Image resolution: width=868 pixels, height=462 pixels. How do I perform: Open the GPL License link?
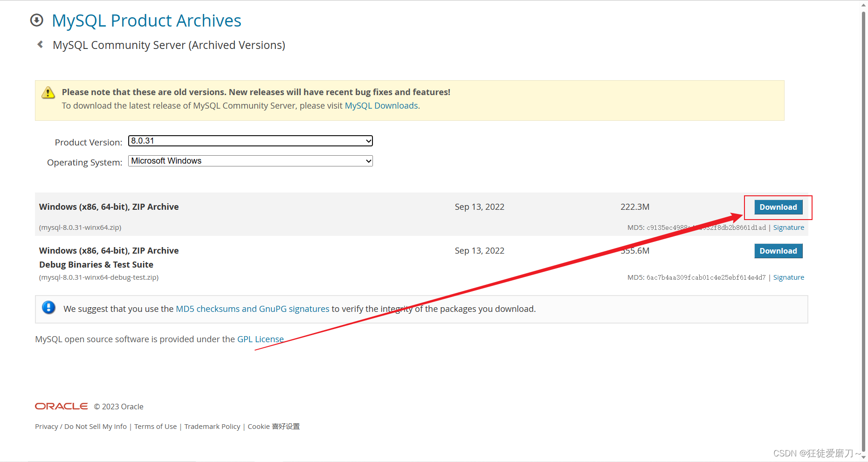coord(260,339)
